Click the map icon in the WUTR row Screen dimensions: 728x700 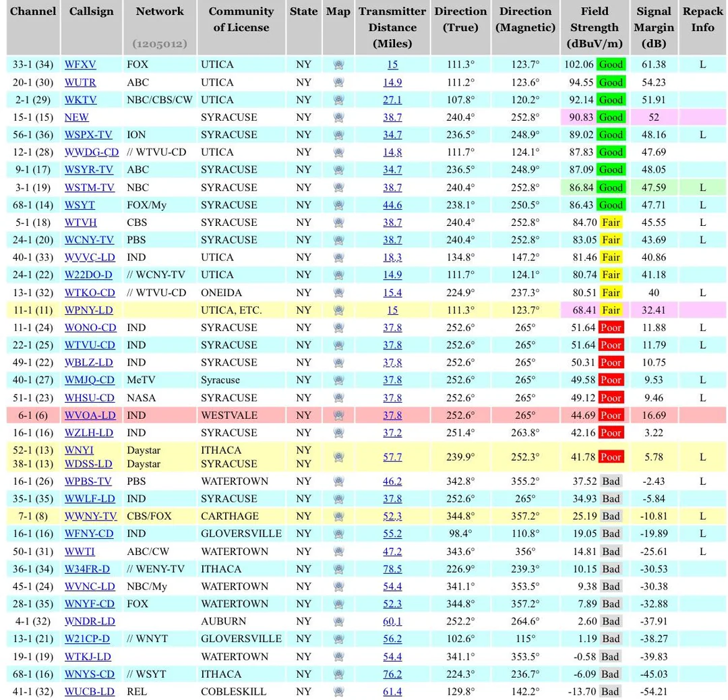(x=338, y=82)
